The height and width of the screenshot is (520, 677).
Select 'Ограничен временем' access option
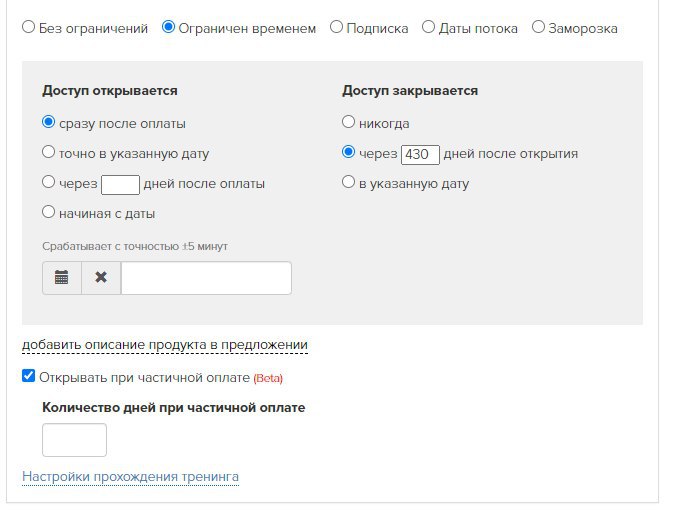click(x=168, y=27)
